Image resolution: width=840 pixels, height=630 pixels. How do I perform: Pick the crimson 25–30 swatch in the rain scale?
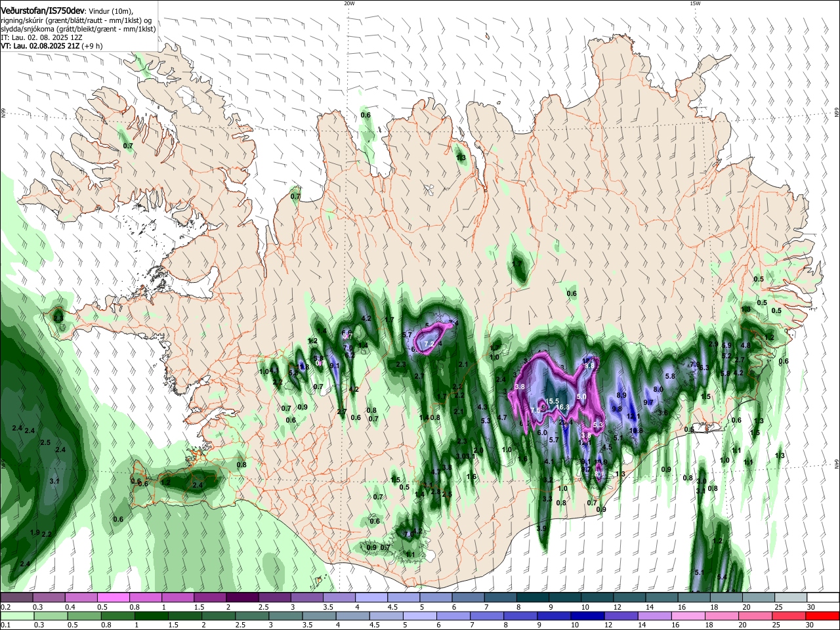(789, 616)
